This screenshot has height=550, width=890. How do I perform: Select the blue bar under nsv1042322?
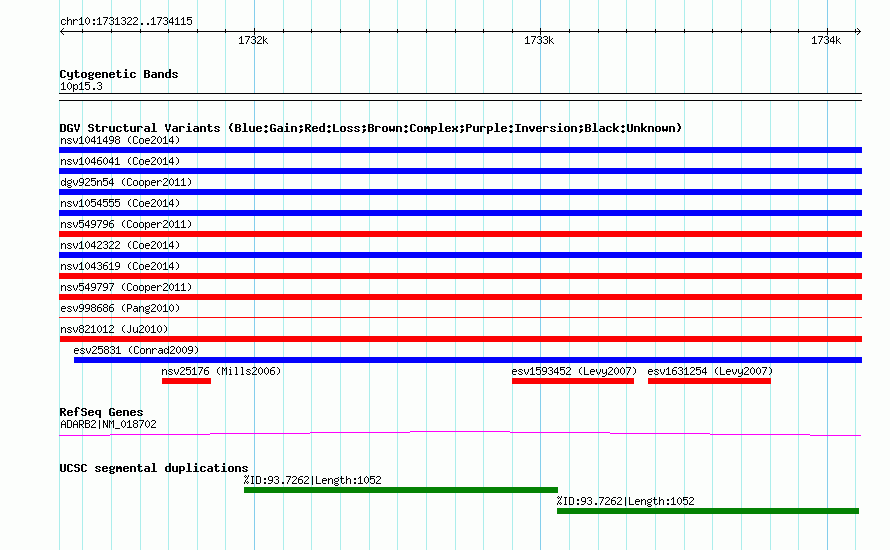coord(460,255)
